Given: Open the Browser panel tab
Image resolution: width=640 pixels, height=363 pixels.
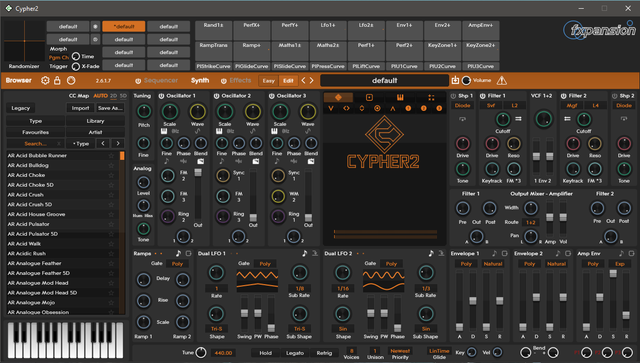Looking at the screenshot, I should pos(18,80).
